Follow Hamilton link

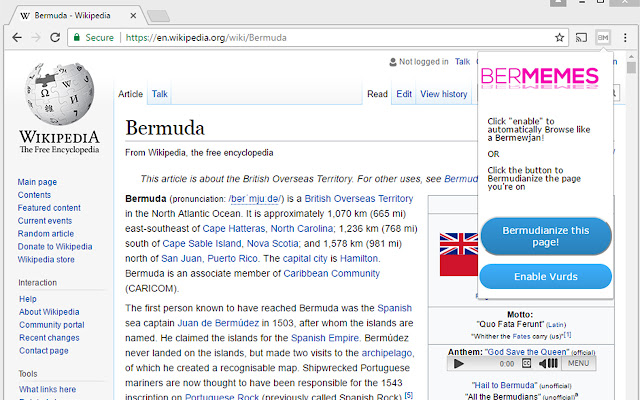coord(359,259)
